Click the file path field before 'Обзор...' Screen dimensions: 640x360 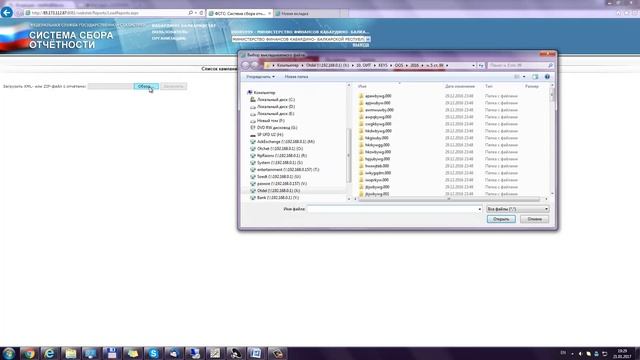pyautogui.click(x=110, y=86)
